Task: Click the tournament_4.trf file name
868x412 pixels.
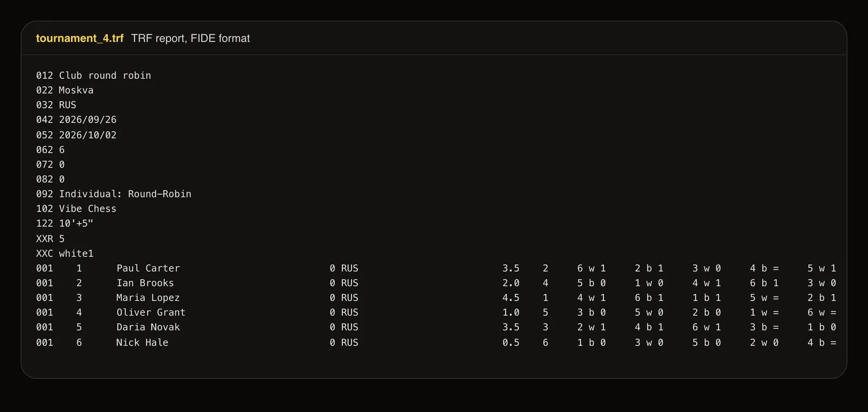Action: coord(80,39)
